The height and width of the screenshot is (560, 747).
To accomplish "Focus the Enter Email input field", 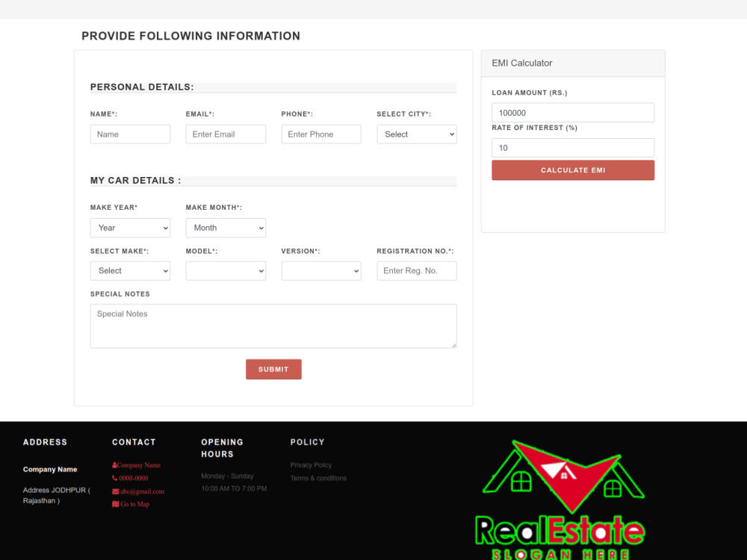I will point(226,134).
